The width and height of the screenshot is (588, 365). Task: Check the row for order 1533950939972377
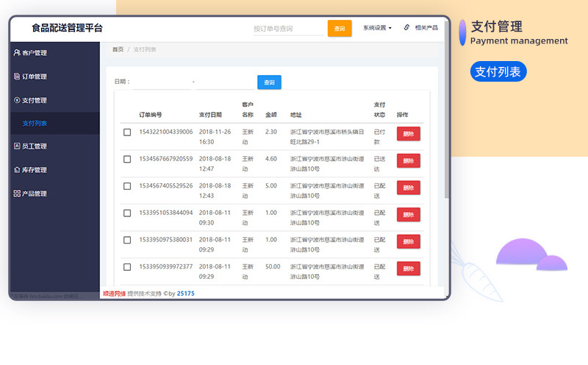click(x=127, y=267)
